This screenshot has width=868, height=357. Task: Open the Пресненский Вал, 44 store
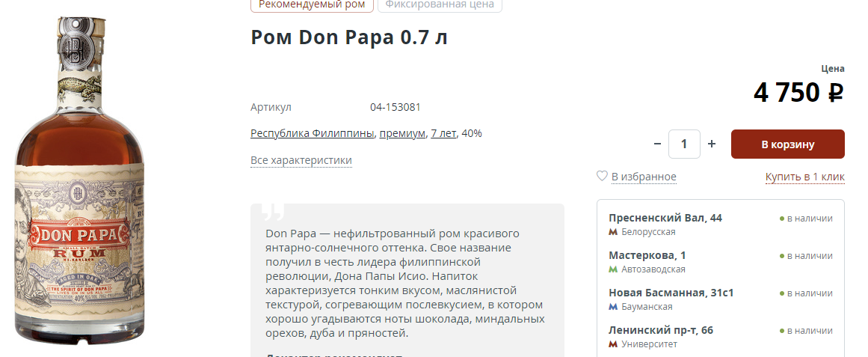click(665, 218)
